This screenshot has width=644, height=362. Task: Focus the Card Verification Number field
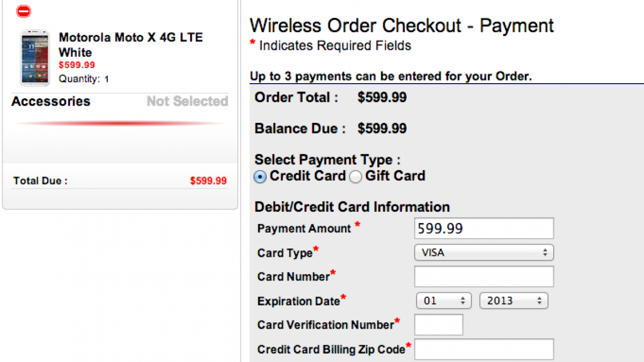(438, 325)
